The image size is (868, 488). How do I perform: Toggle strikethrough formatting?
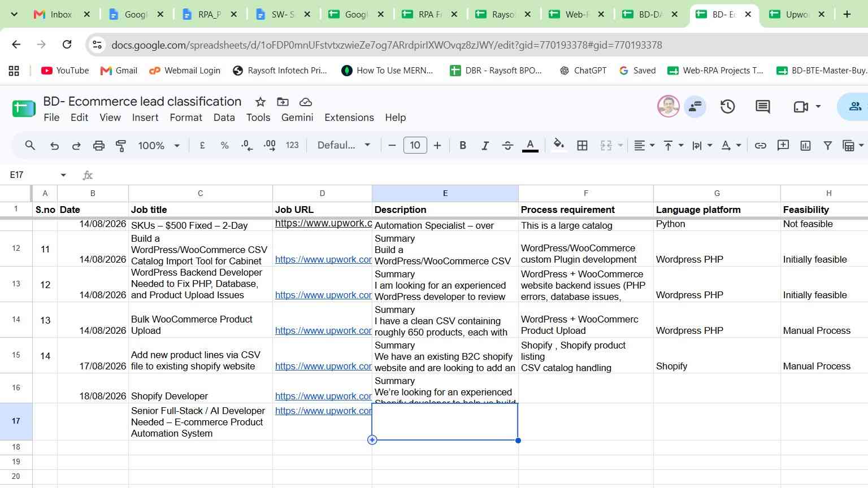(507, 146)
